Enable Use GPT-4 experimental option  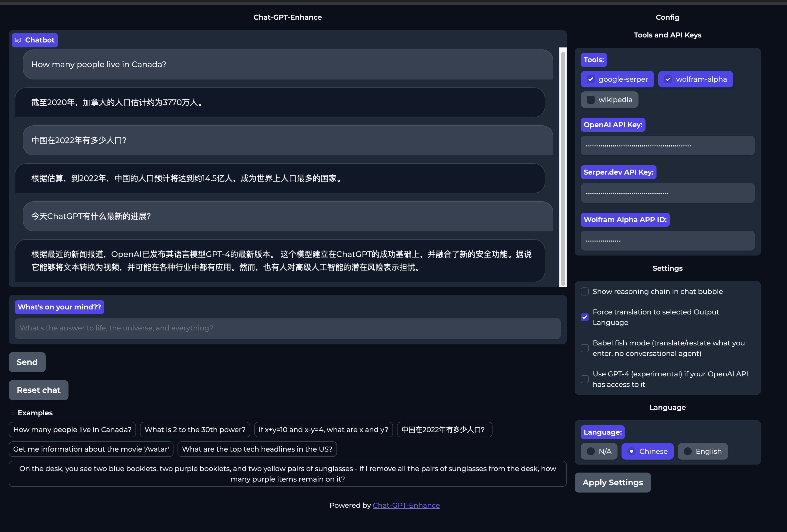(584, 379)
